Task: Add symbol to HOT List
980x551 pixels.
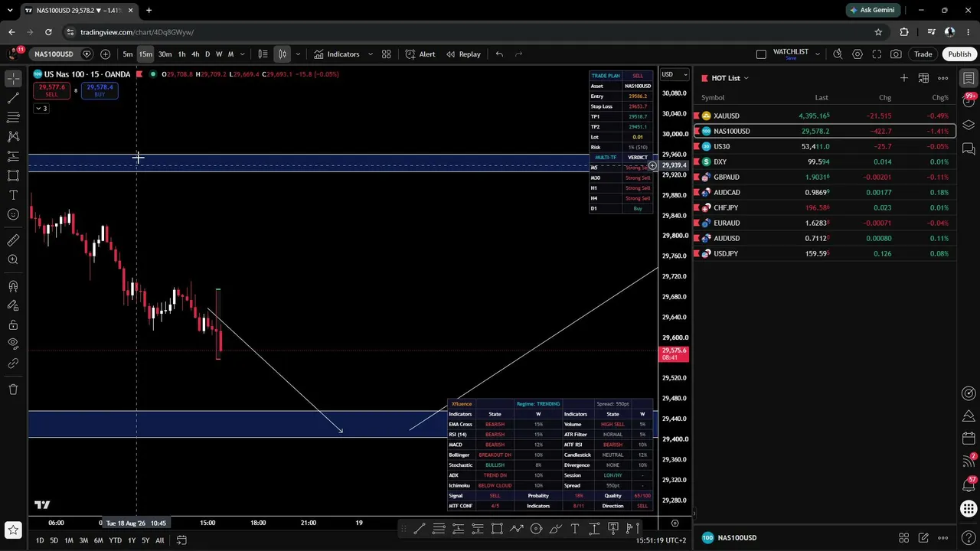Action: [904, 78]
